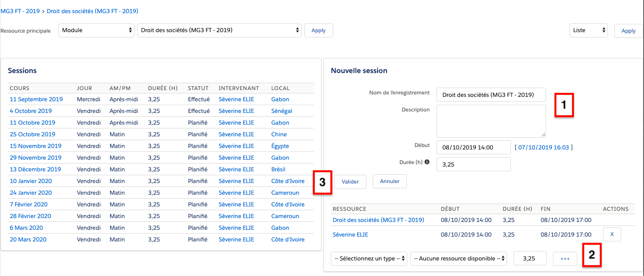Click the +++ add resource button

[565, 258]
